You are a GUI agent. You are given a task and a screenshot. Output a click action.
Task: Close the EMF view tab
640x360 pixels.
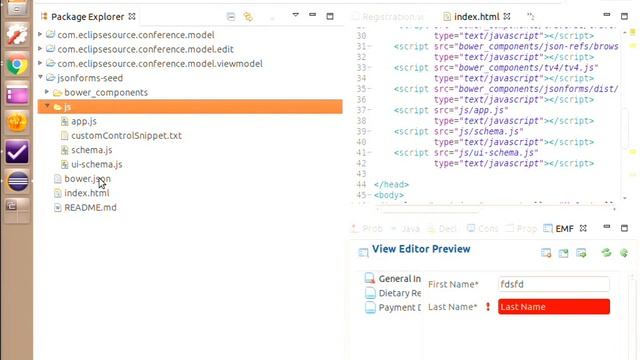pyautogui.click(x=583, y=228)
